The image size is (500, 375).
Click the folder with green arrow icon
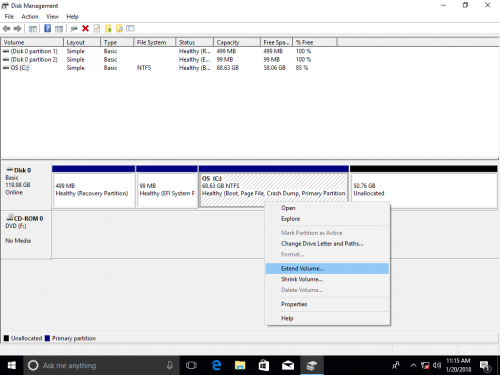(108, 29)
